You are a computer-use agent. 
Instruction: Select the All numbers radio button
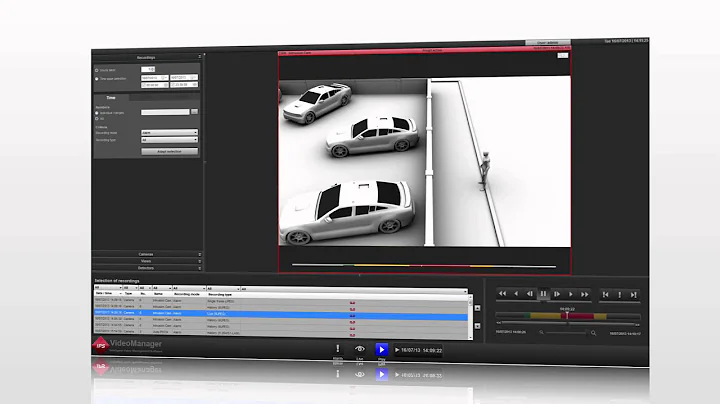pyautogui.click(x=97, y=119)
